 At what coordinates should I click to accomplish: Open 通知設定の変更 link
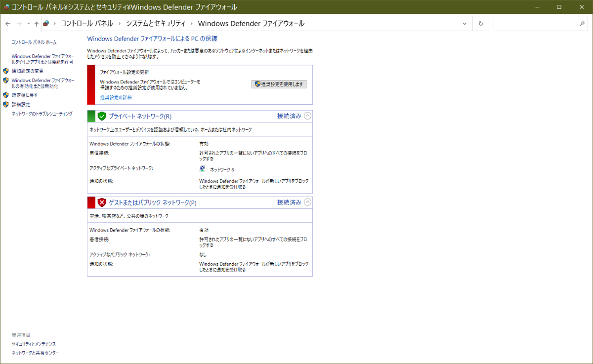click(x=28, y=71)
